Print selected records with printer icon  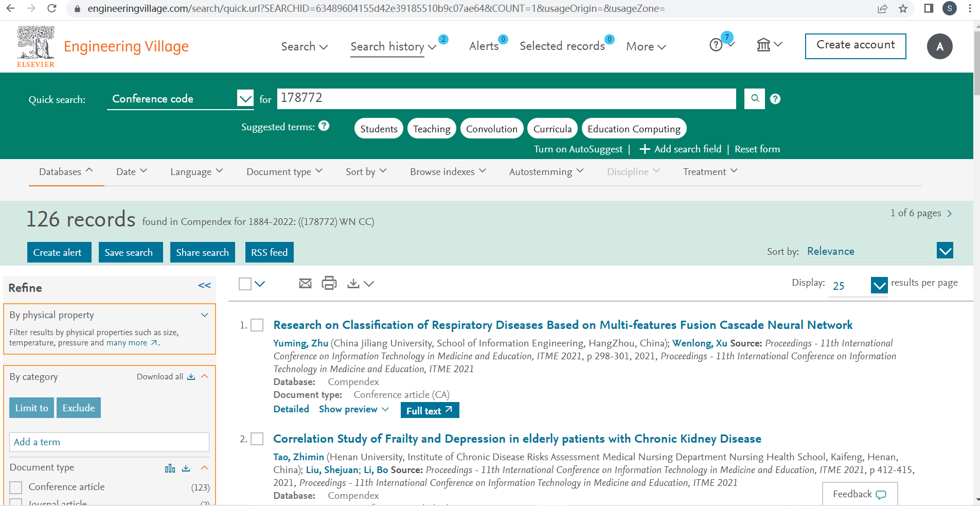tap(329, 283)
